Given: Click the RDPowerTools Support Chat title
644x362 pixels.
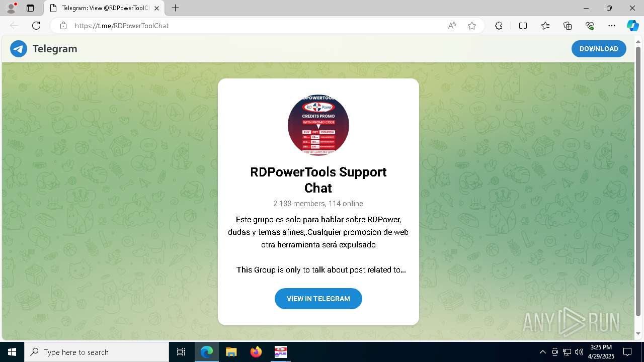Looking at the screenshot, I should (318, 179).
